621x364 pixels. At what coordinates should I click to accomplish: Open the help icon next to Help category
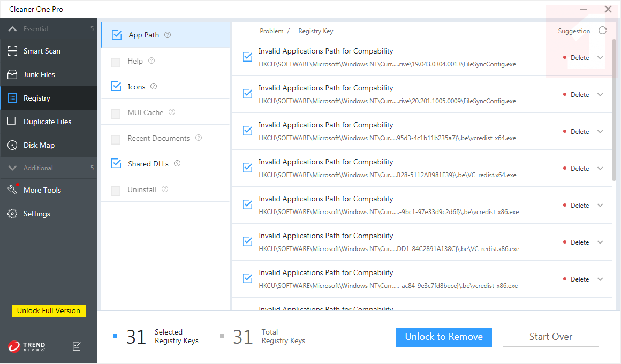coord(152,60)
